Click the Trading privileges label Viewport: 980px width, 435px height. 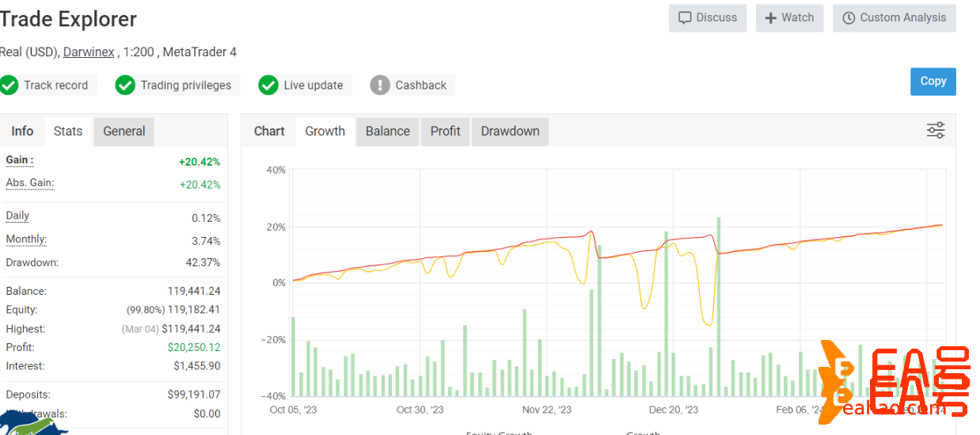186,85
